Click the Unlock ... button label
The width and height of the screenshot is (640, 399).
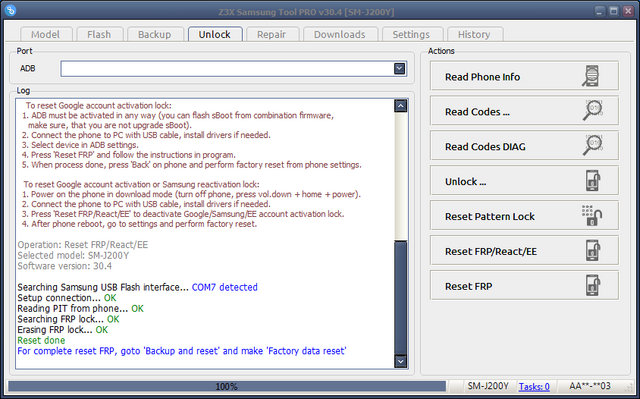[465, 182]
